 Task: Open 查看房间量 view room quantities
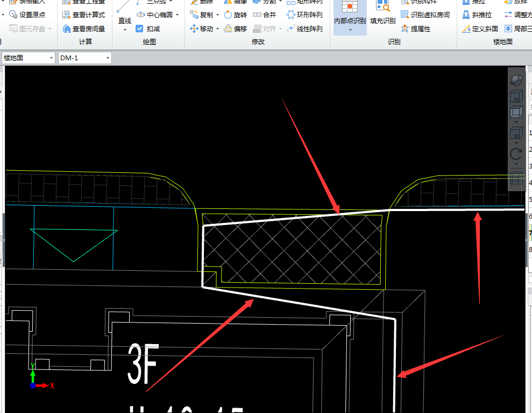pos(84,29)
